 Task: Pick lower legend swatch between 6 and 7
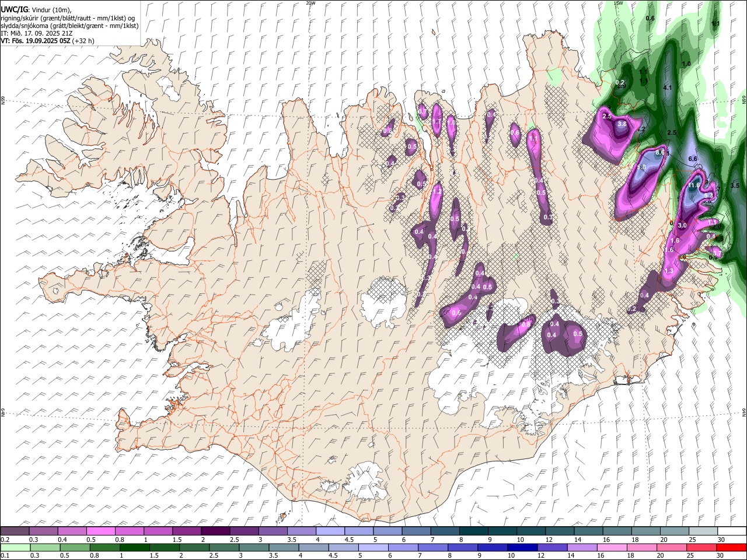402,548
